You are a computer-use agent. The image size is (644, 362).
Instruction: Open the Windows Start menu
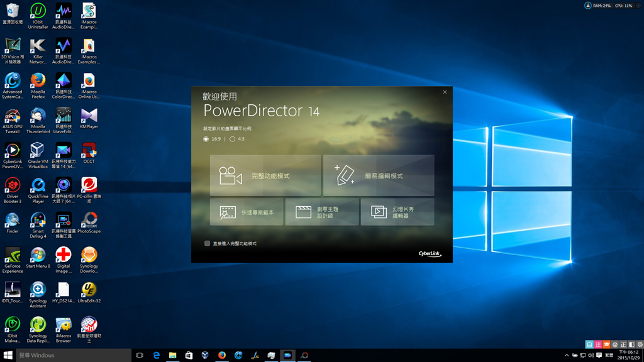[8, 355]
